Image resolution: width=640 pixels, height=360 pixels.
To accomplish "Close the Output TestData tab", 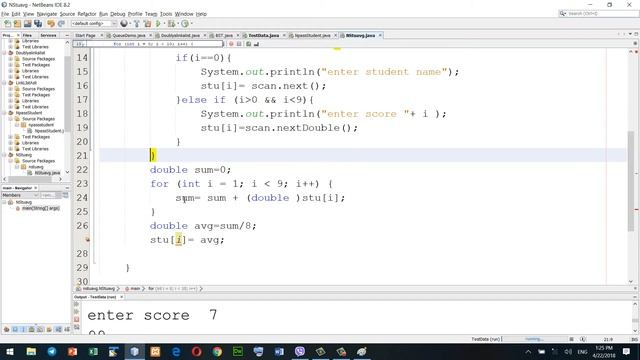I will [x=121, y=297].
